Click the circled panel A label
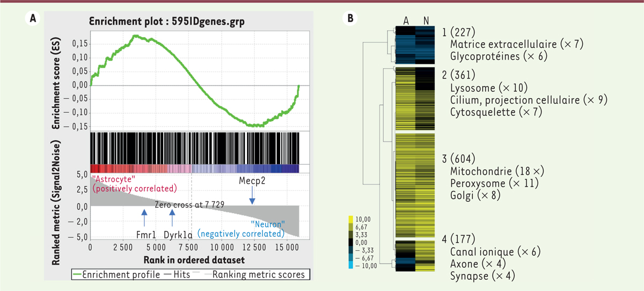Screen dimensions: 644x291 [33, 18]
